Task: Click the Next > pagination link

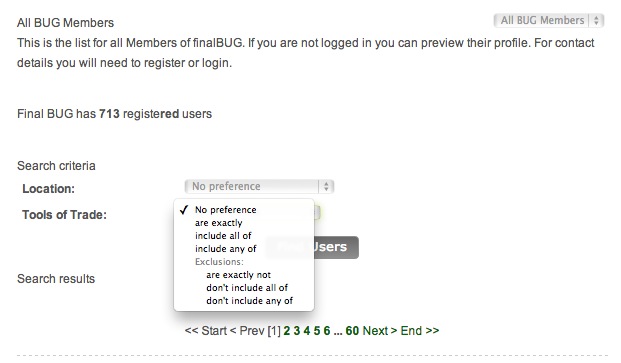Action: point(380,331)
